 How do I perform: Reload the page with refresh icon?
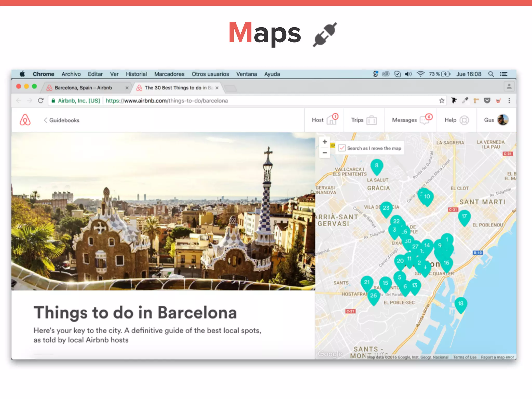(x=41, y=101)
